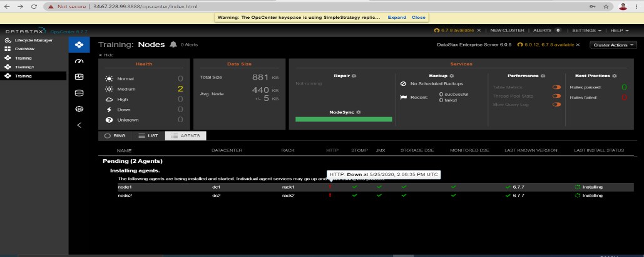Click the High health cloud icon

110,99
